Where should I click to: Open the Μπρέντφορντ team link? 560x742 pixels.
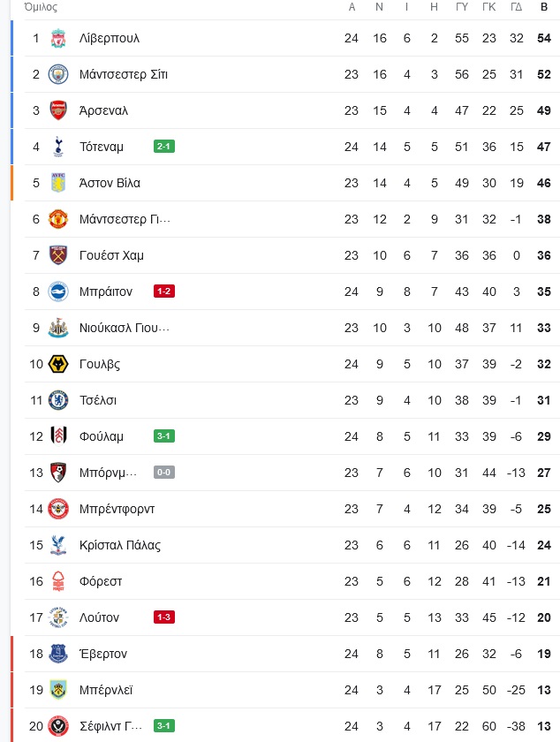[117, 509]
